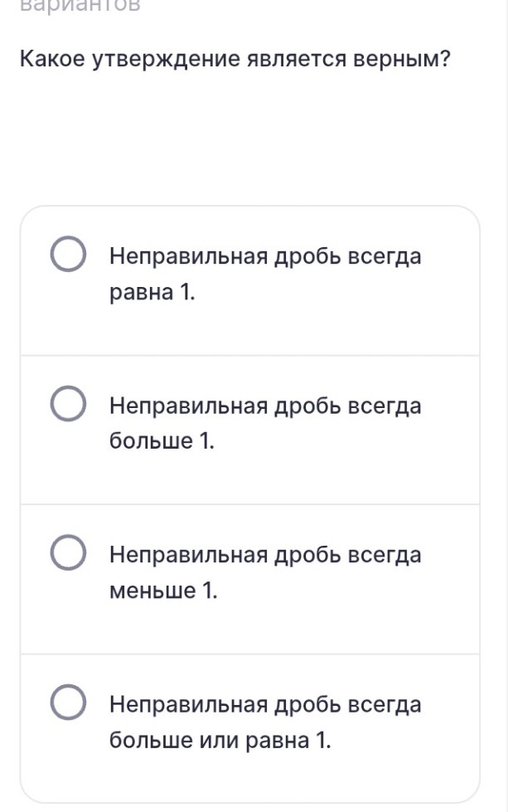This screenshot has height=812, width=508.
Task: Select radio button for 'Неправильная дробь всегда больше 1'
Action: pyautogui.click(x=70, y=404)
